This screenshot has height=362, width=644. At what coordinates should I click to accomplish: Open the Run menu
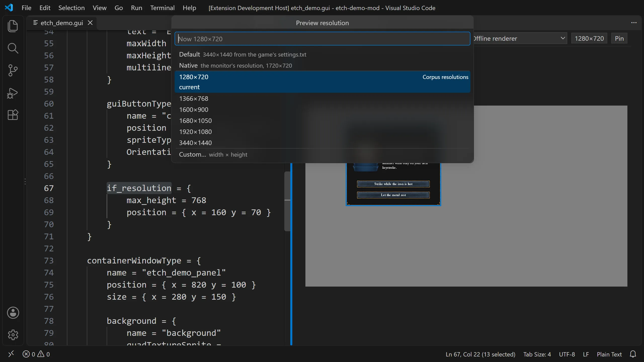click(x=136, y=8)
